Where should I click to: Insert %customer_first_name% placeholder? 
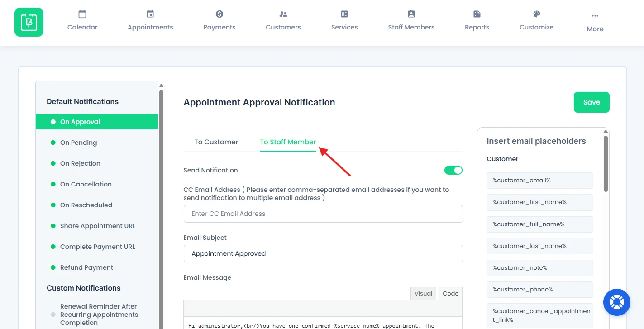(540, 202)
